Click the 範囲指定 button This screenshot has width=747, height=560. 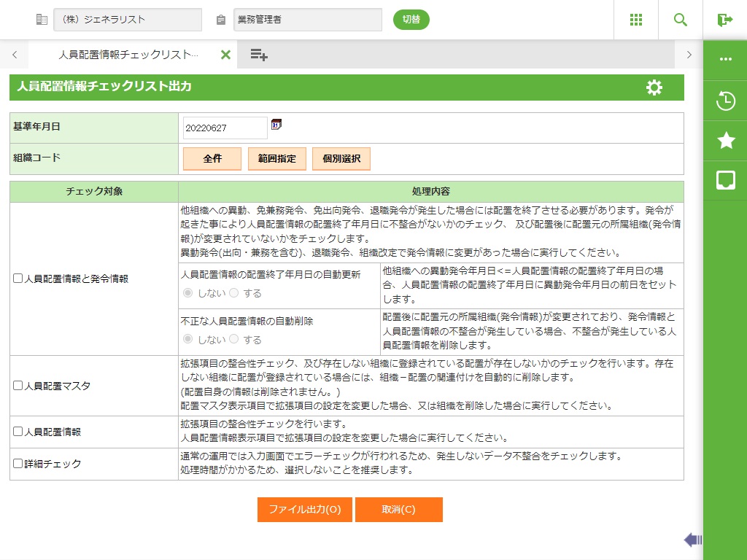[x=276, y=159]
